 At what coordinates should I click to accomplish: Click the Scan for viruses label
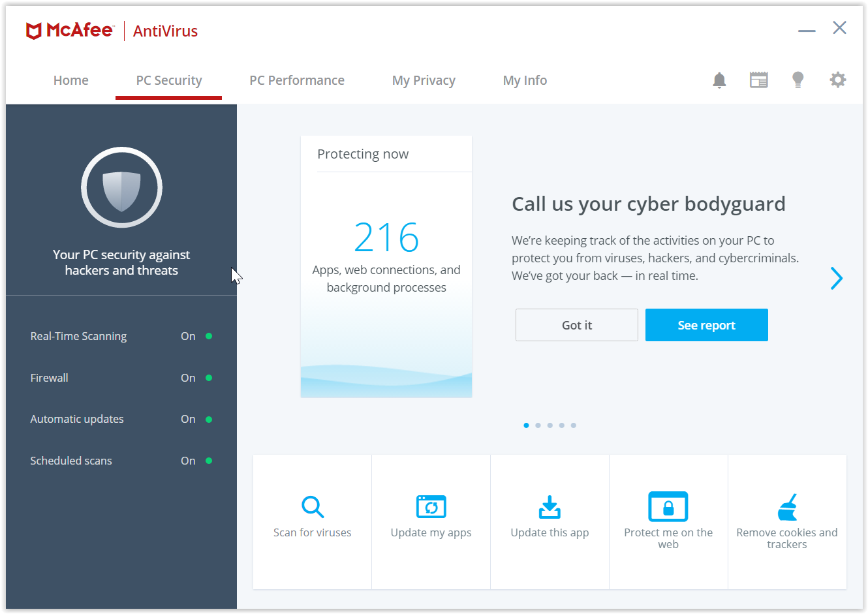[313, 532]
